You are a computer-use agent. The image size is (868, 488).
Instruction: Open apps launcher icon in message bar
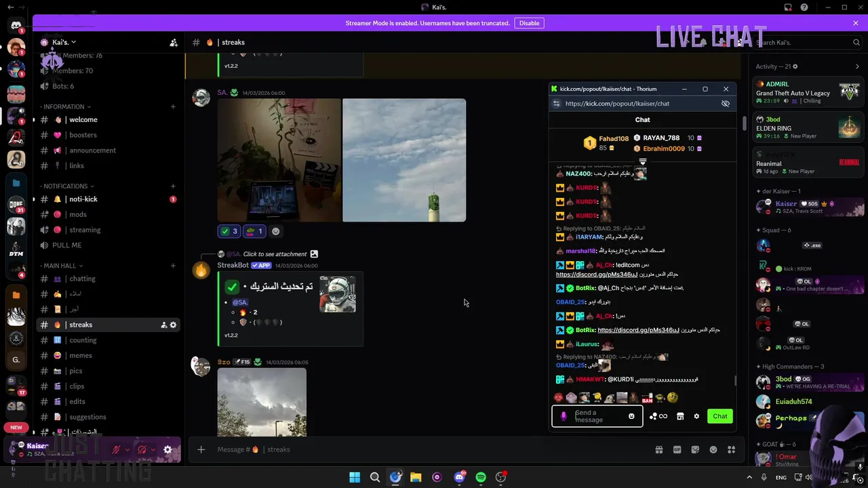coord(731,449)
